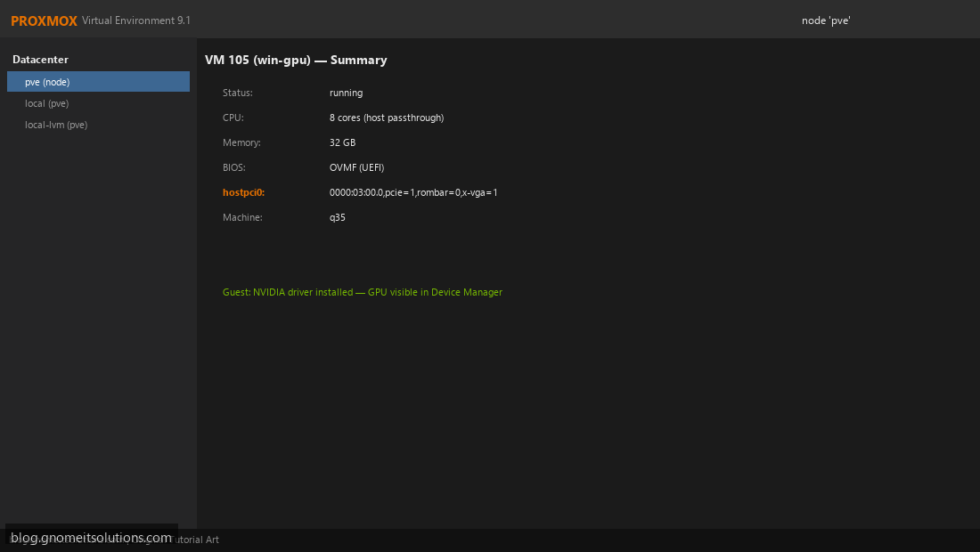Click the VM 105 (win-gpu) Summary title
Viewport: 980px width, 552px height.
(297, 60)
